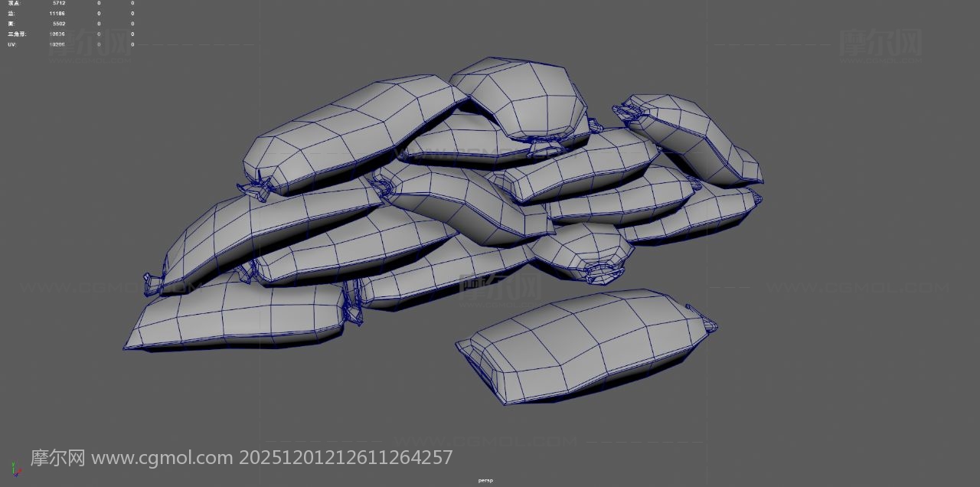Screen dimensions: 980x487
Task: Click the UV count value 10206
Action: point(57,44)
